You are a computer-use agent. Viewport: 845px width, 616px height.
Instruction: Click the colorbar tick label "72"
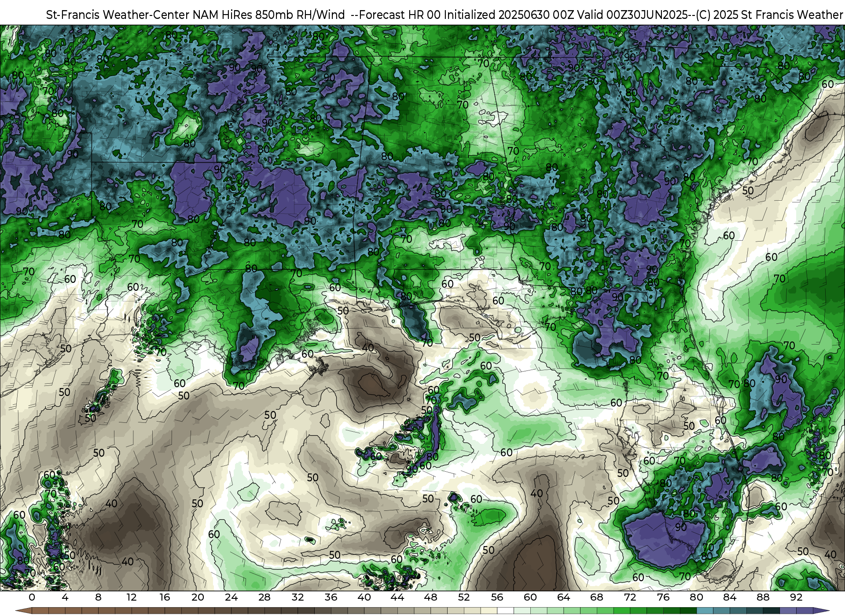[630, 598]
